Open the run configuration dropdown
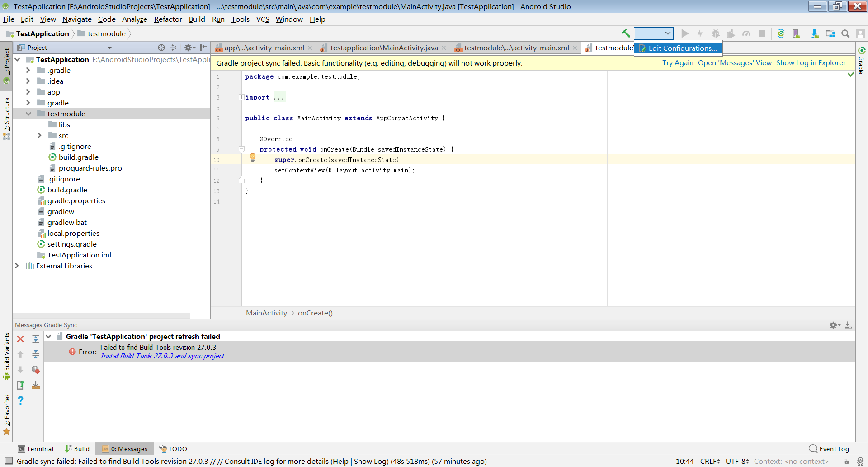 [x=654, y=33]
